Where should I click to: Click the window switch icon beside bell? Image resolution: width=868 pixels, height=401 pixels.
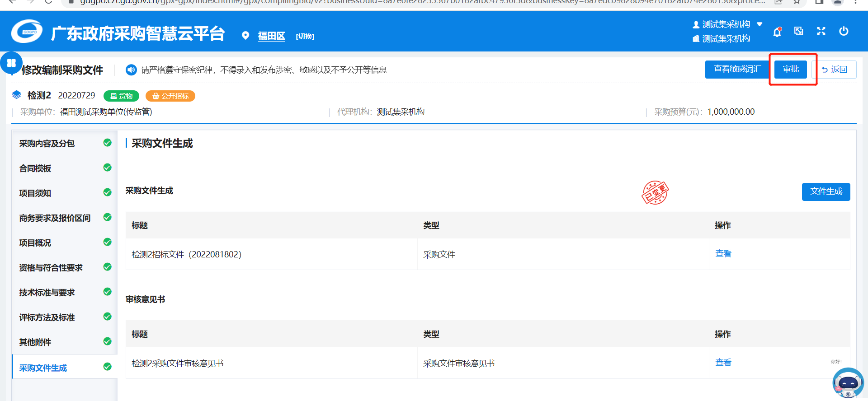tap(799, 31)
